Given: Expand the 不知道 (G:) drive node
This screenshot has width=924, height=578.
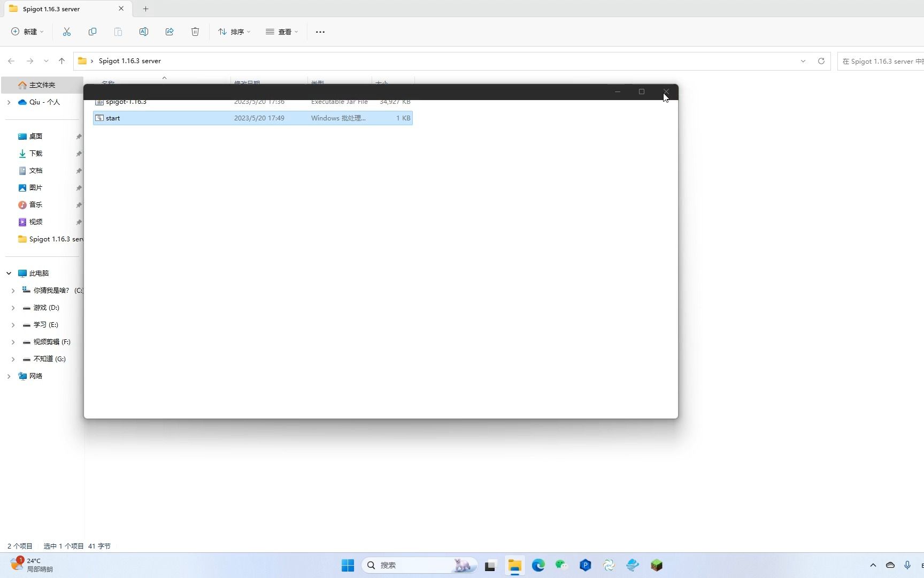Looking at the screenshot, I should [13, 359].
